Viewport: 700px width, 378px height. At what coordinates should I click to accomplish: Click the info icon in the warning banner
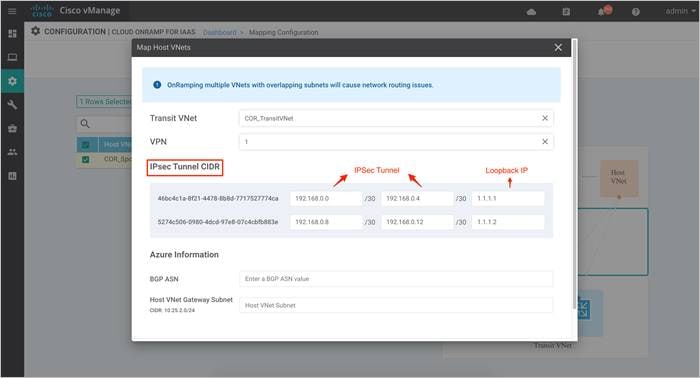tap(157, 85)
